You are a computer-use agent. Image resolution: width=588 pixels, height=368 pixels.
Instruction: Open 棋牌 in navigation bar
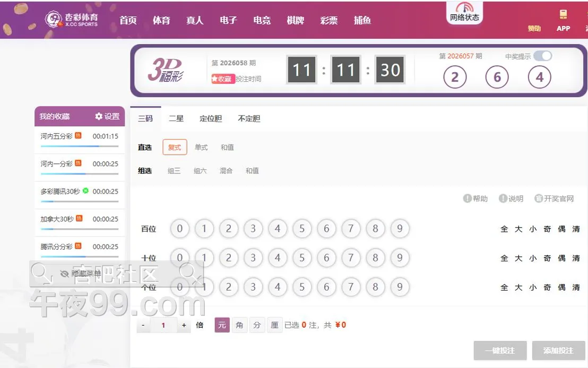click(x=295, y=20)
